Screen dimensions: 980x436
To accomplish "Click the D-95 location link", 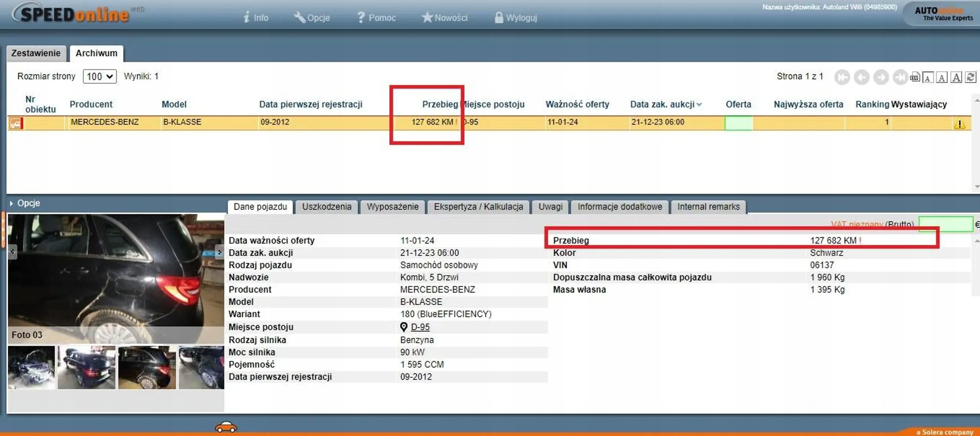I will tap(420, 327).
